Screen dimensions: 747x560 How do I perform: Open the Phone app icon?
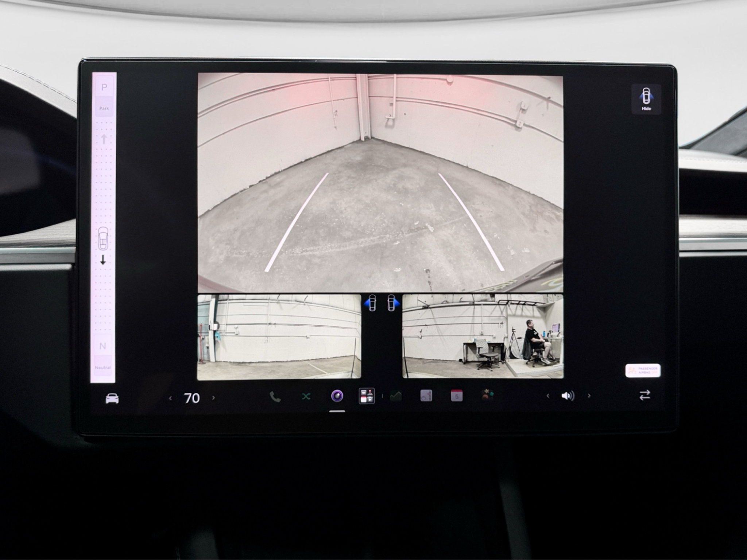[275, 397]
